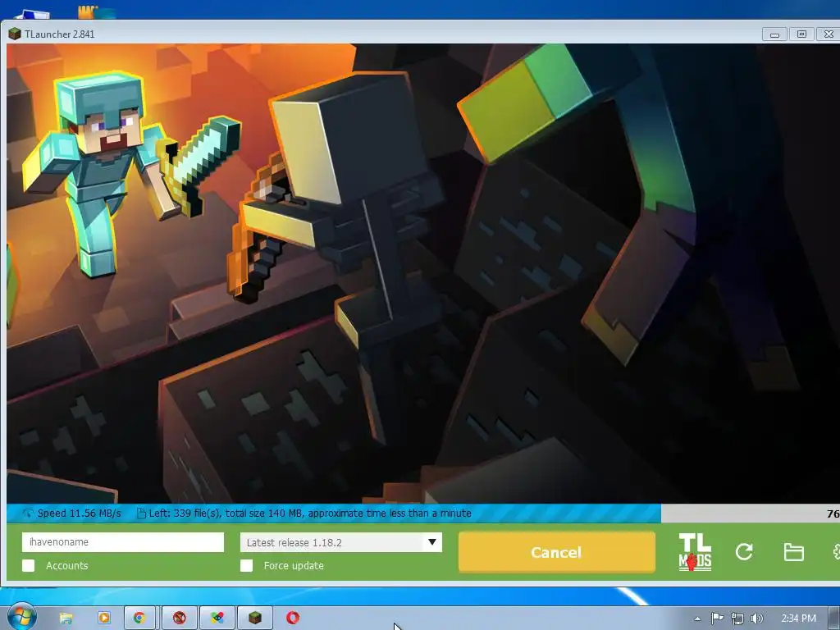This screenshot has width=840, height=630.
Task: Open the Windows Start menu
Action: (22, 617)
